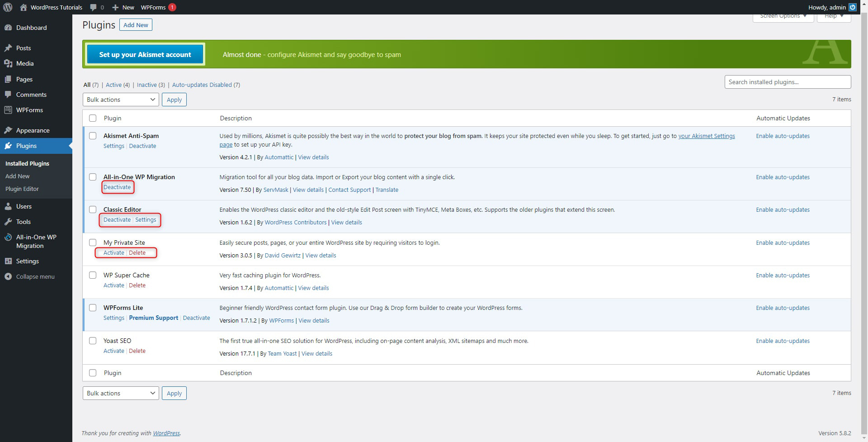Click the bottom Apply button

pos(174,393)
